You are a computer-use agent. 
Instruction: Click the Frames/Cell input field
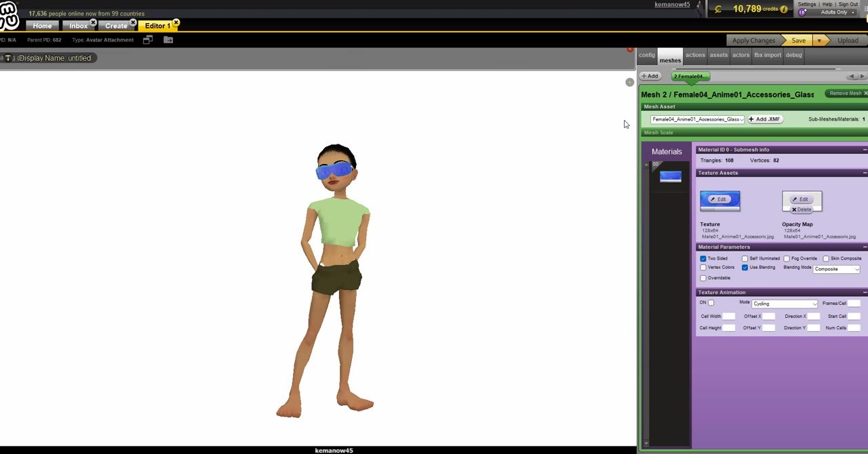[x=854, y=304]
